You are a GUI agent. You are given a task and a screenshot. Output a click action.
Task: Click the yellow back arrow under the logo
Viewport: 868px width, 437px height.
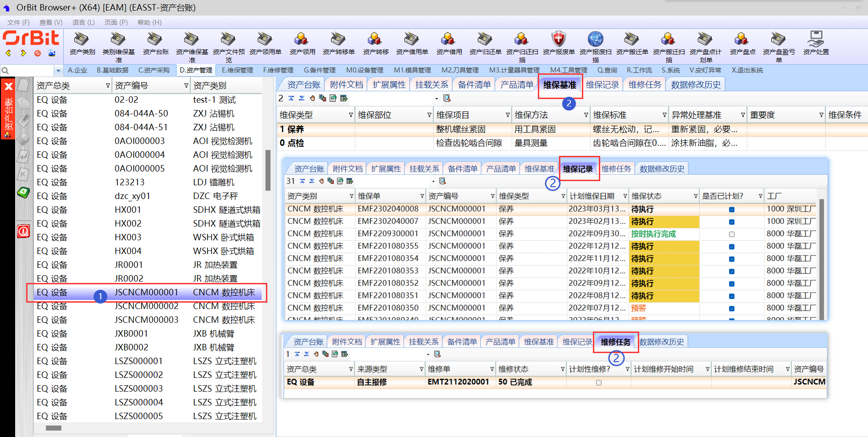(9, 53)
